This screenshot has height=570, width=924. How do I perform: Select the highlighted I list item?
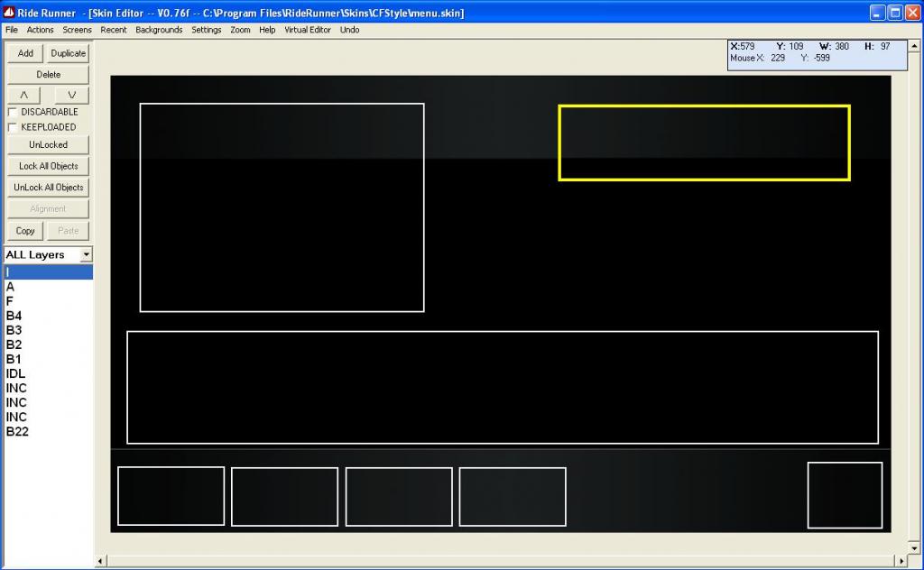click(x=49, y=272)
